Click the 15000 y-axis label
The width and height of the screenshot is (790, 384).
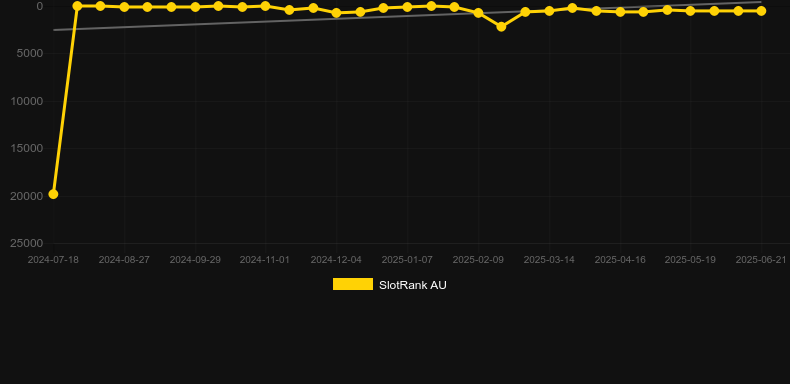pyautogui.click(x=27, y=148)
